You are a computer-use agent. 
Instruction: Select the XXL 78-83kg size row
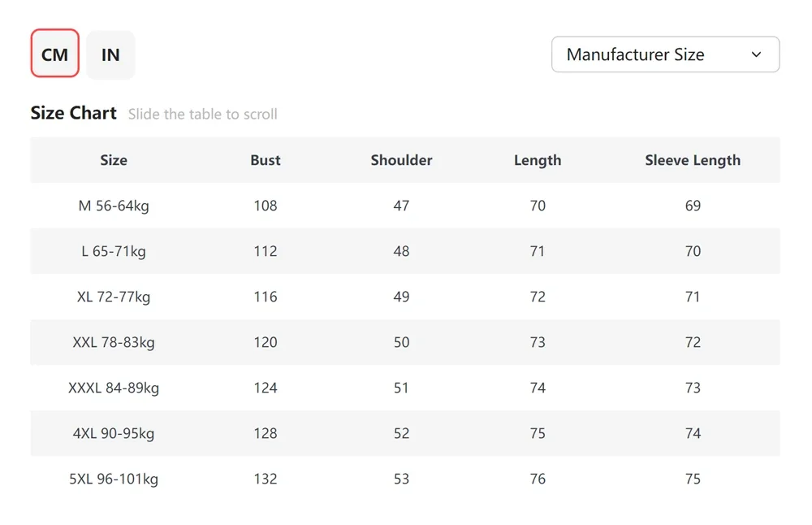(x=114, y=342)
